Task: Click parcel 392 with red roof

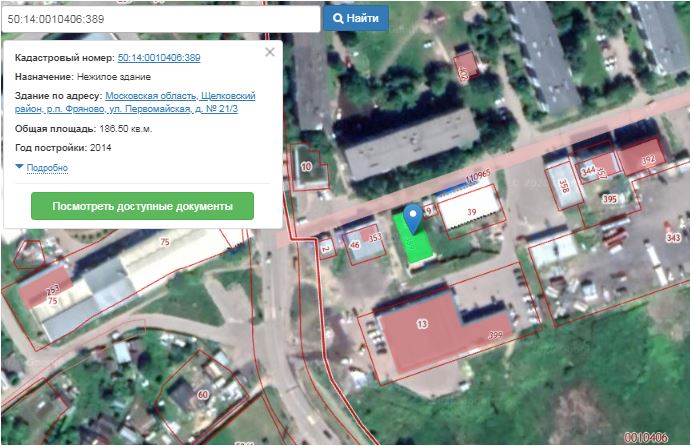Action: coord(648,160)
